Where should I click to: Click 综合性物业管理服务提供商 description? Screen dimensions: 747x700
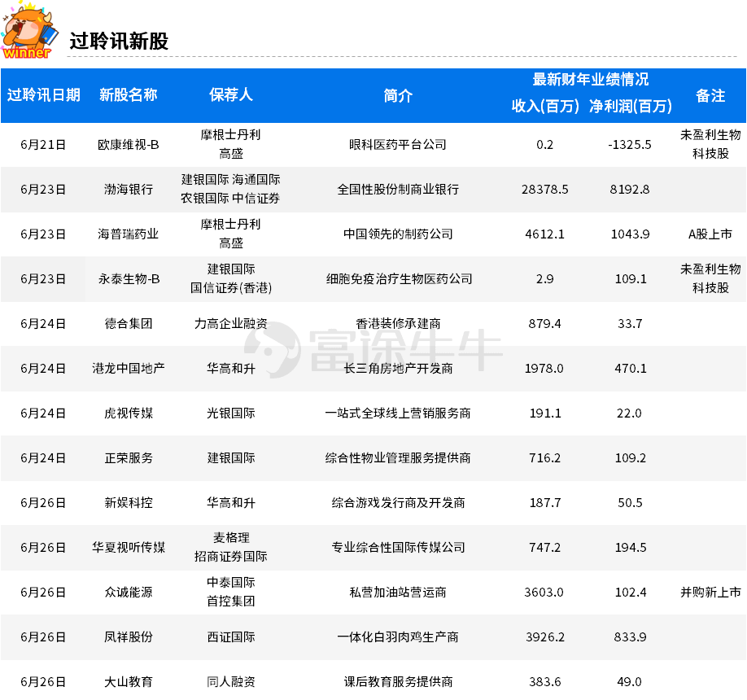point(398,458)
